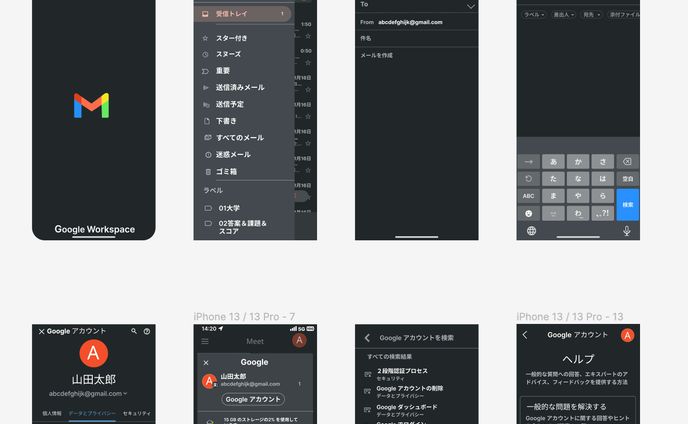This screenshot has height=424, width=688.
Task: Open the 差出人 filter dropdown chip
Action: 563,15
